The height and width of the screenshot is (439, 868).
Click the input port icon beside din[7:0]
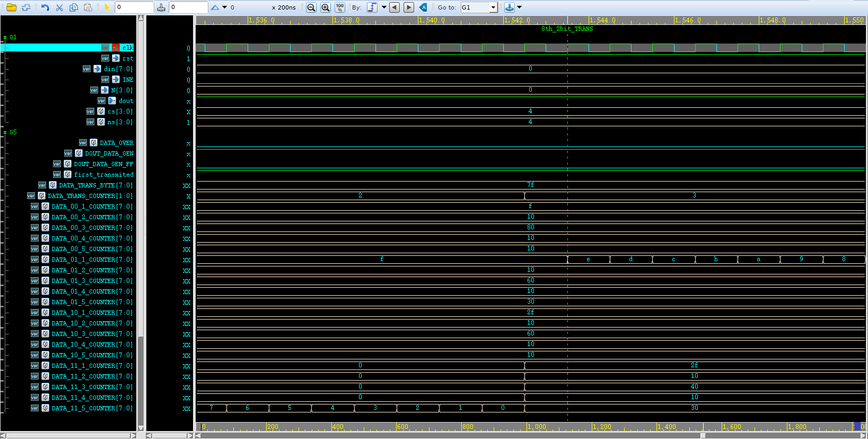(x=97, y=69)
